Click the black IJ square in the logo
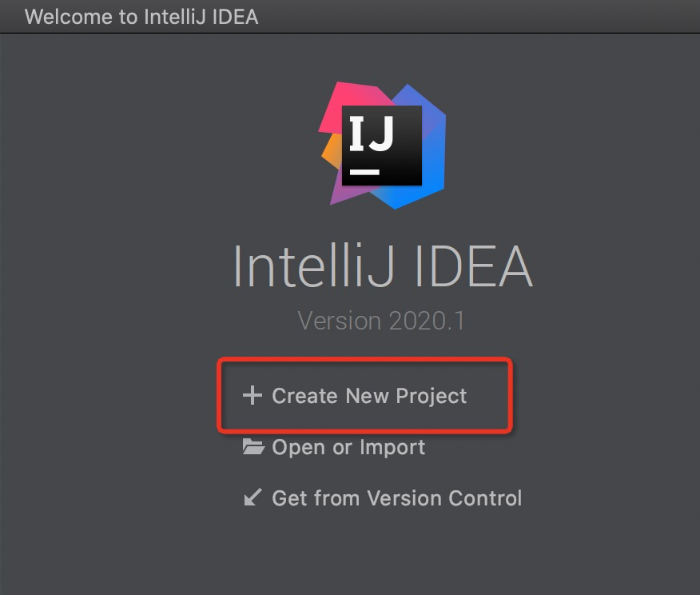700x595 pixels. (382, 146)
